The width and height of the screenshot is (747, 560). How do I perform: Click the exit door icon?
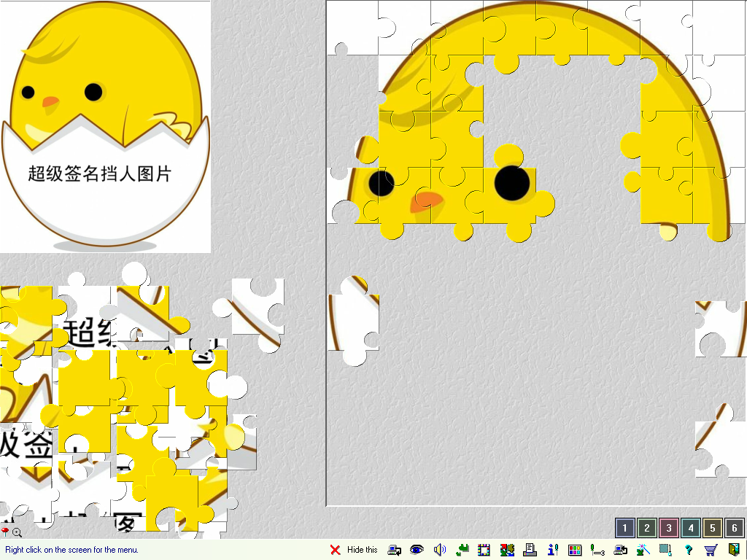tap(734, 550)
